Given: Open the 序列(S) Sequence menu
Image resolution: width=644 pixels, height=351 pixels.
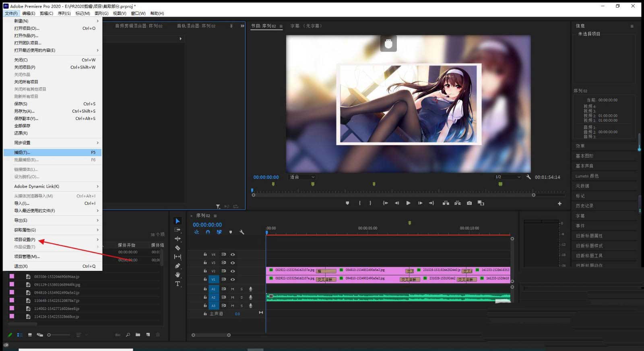Looking at the screenshot, I should pos(64,13).
